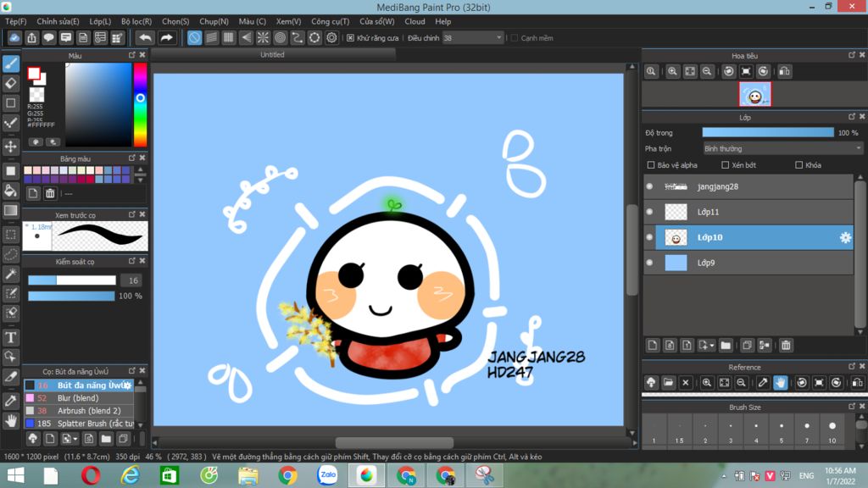Choose the Text tool

click(x=11, y=337)
